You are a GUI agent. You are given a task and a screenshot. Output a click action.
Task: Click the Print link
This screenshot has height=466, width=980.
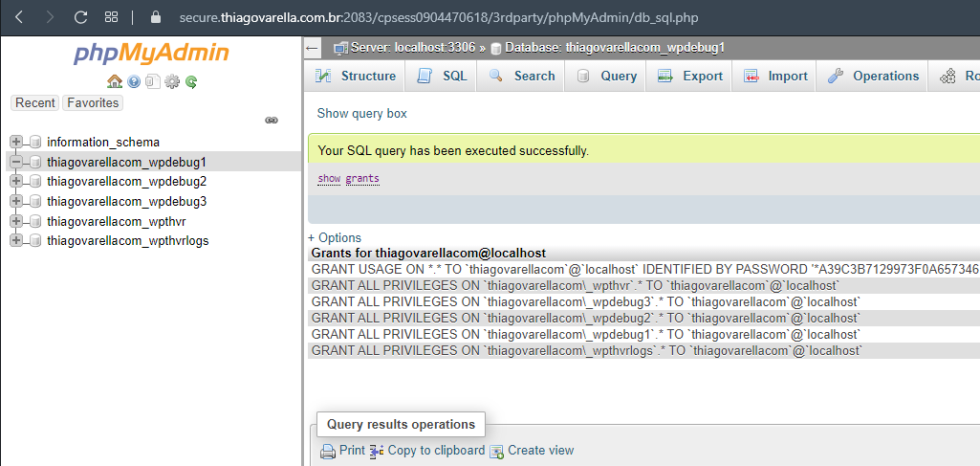pos(352,451)
